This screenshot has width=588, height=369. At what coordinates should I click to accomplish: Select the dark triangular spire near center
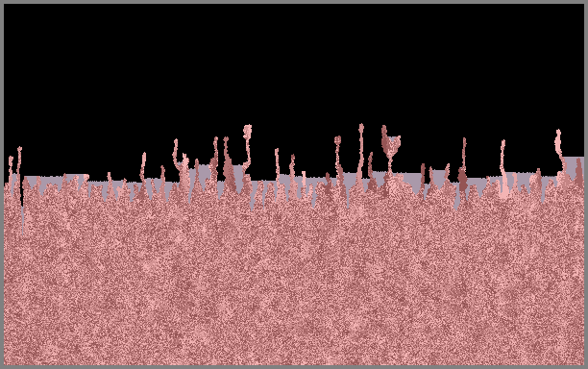228,165
